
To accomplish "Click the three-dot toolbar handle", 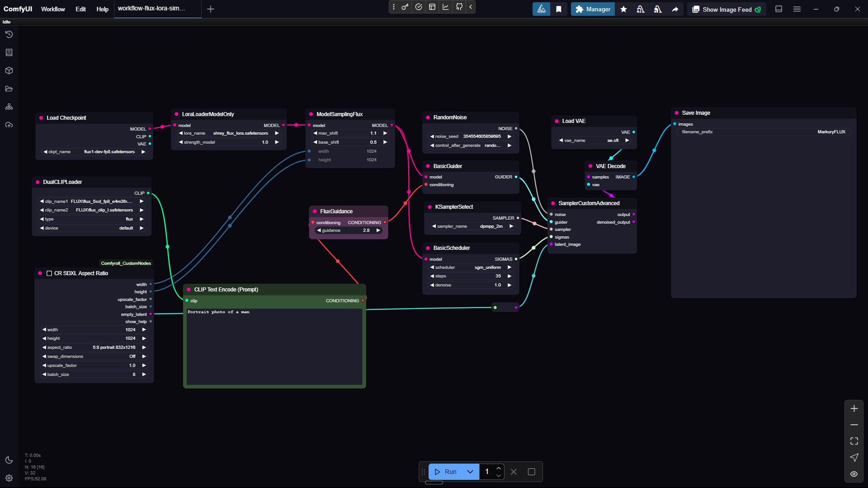I will [x=394, y=7].
